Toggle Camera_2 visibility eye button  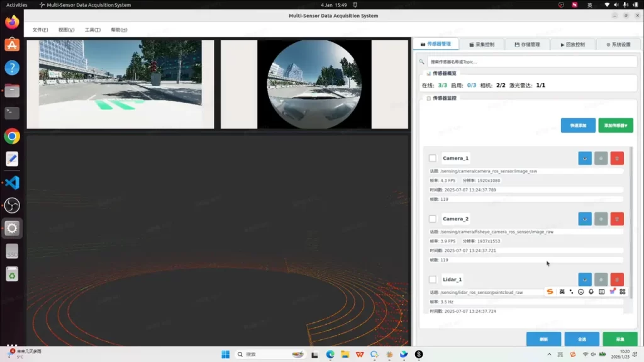[x=584, y=219]
